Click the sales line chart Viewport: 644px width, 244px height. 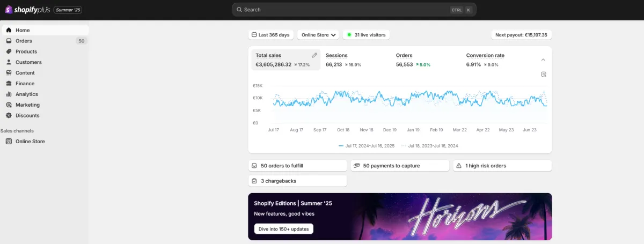tap(410, 100)
